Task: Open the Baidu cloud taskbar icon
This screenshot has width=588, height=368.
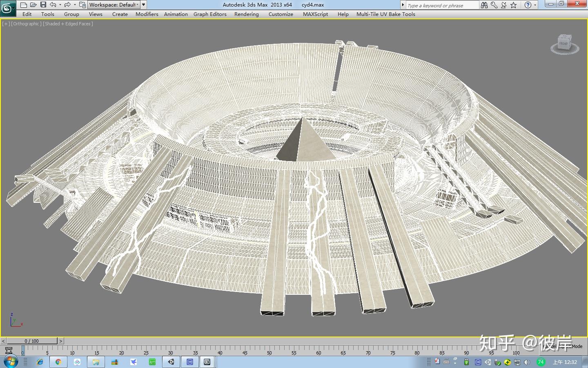Action: (77, 362)
